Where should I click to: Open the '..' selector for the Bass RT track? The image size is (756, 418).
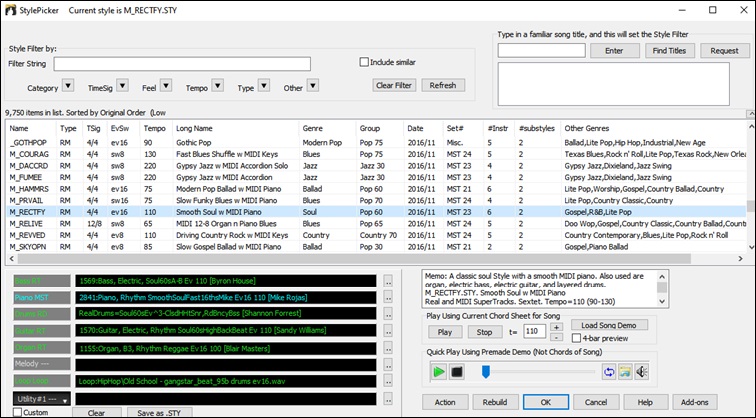click(388, 281)
